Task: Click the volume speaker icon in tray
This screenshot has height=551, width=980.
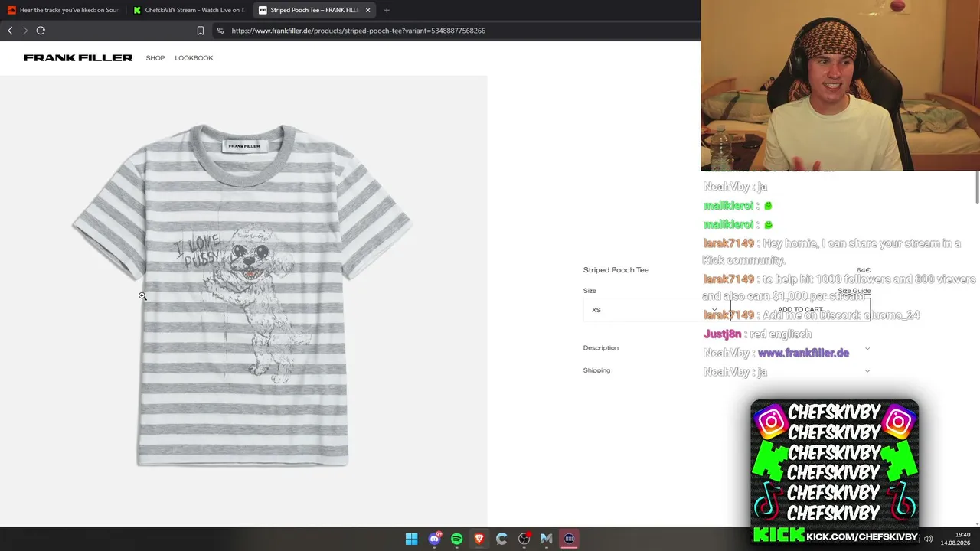Action: pos(929,539)
